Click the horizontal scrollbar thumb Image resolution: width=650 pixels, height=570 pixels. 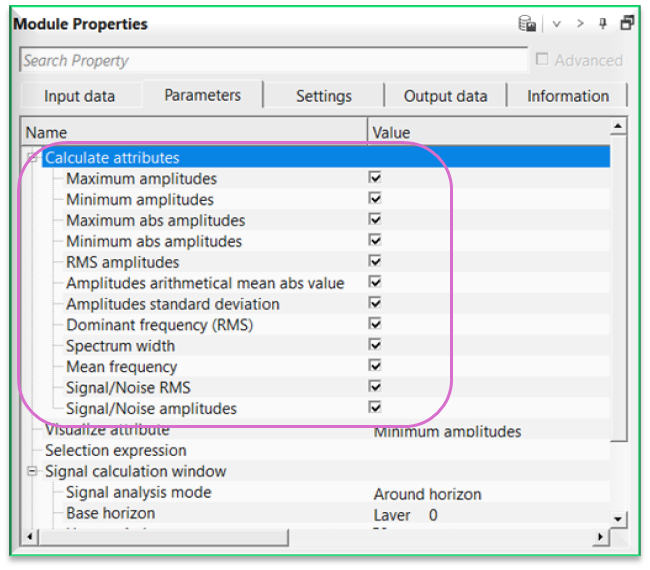[x=163, y=536]
